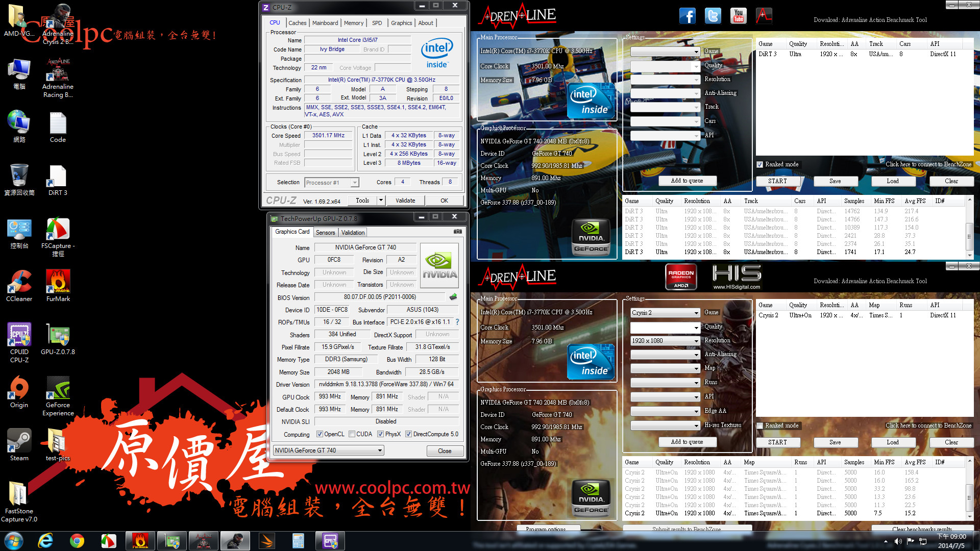Click the BIOS save icon in GPU-Z
The width and height of the screenshot is (980, 551).
453,297
